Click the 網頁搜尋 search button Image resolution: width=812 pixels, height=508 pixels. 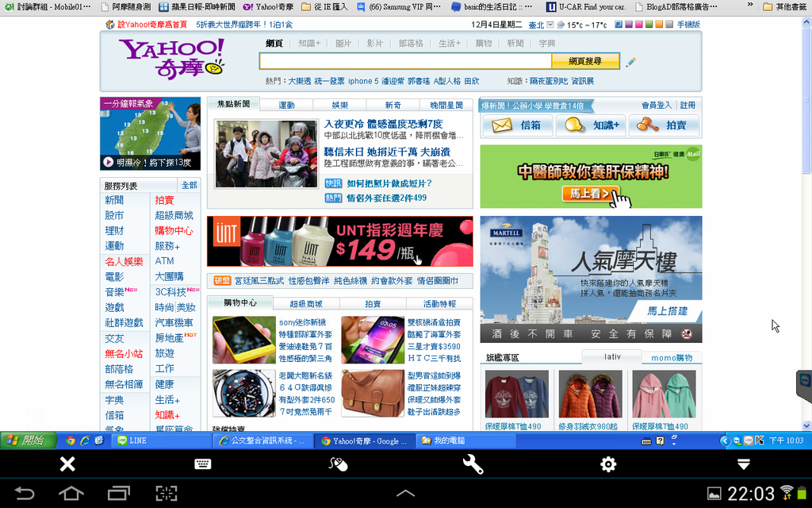click(x=585, y=61)
